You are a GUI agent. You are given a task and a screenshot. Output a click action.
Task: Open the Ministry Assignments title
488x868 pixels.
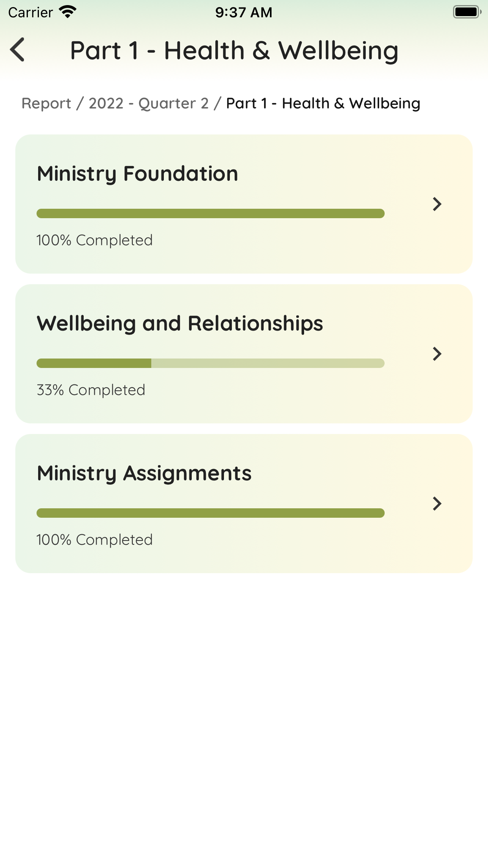coord(144,473)
